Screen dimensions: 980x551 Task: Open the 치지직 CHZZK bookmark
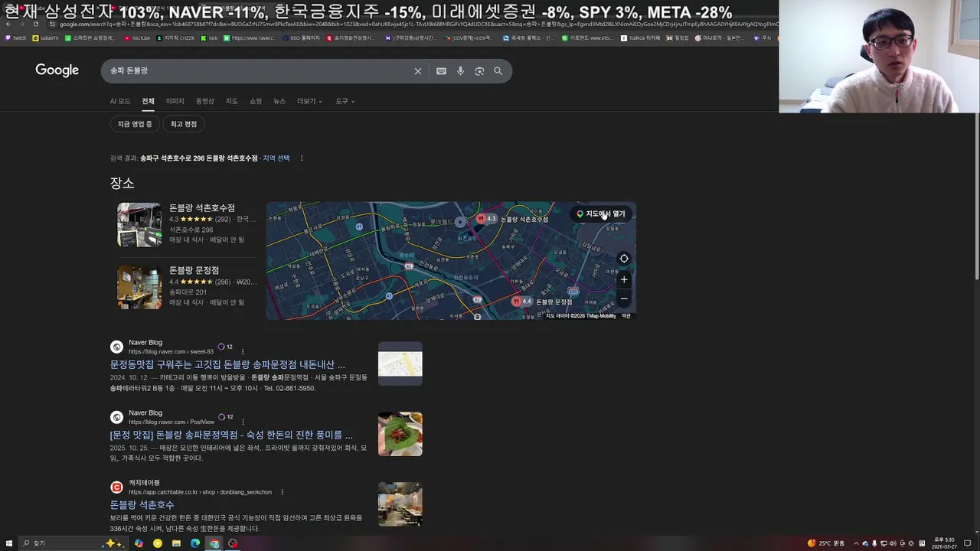(175, 37)
